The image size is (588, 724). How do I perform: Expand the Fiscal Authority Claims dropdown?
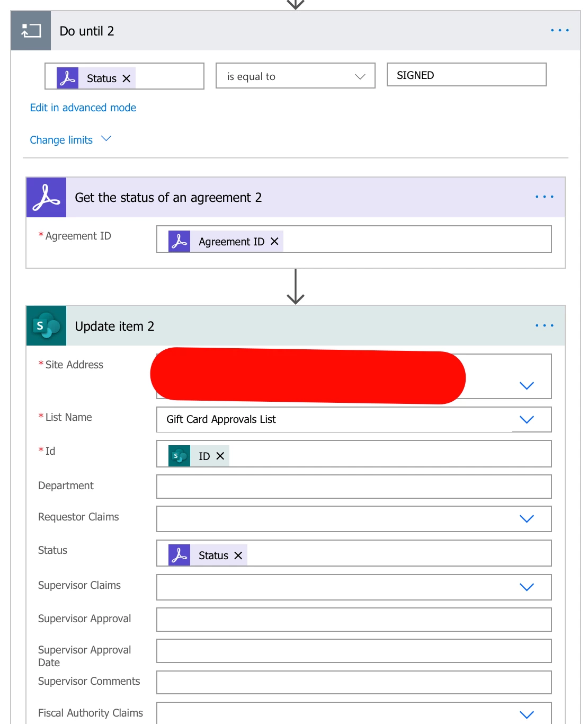(x=527, y=714)
